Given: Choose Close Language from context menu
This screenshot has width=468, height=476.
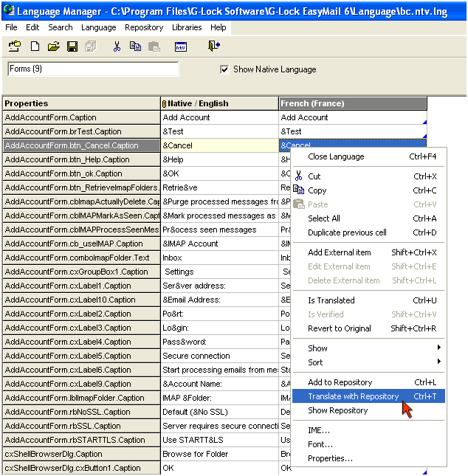Looking at the screenshot, I should pos(368,156).
